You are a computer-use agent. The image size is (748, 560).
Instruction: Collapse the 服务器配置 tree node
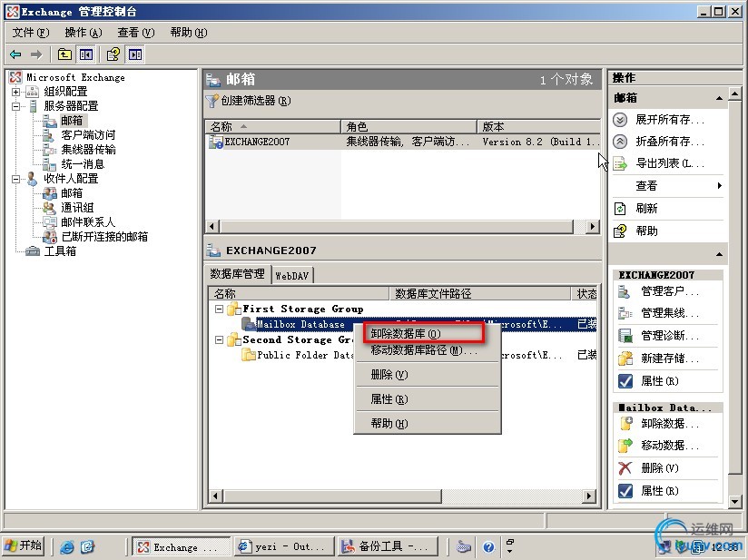coord(16,106)
